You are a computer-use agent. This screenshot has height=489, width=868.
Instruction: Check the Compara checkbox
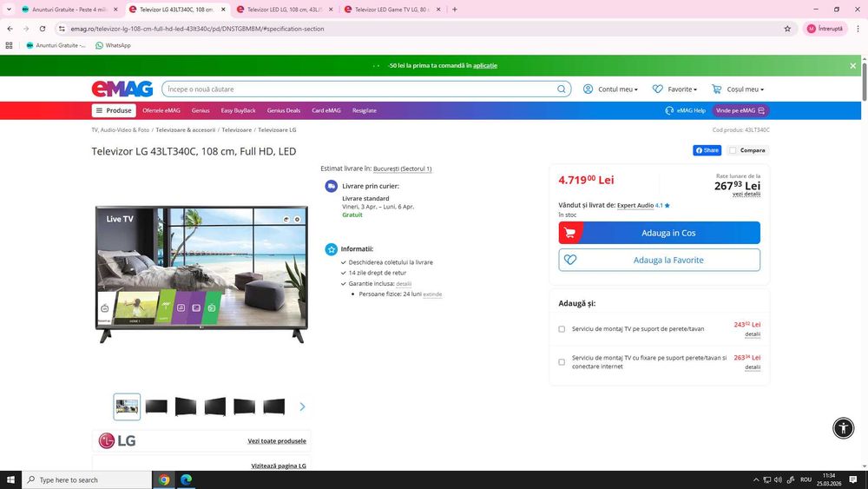point(733,150)
